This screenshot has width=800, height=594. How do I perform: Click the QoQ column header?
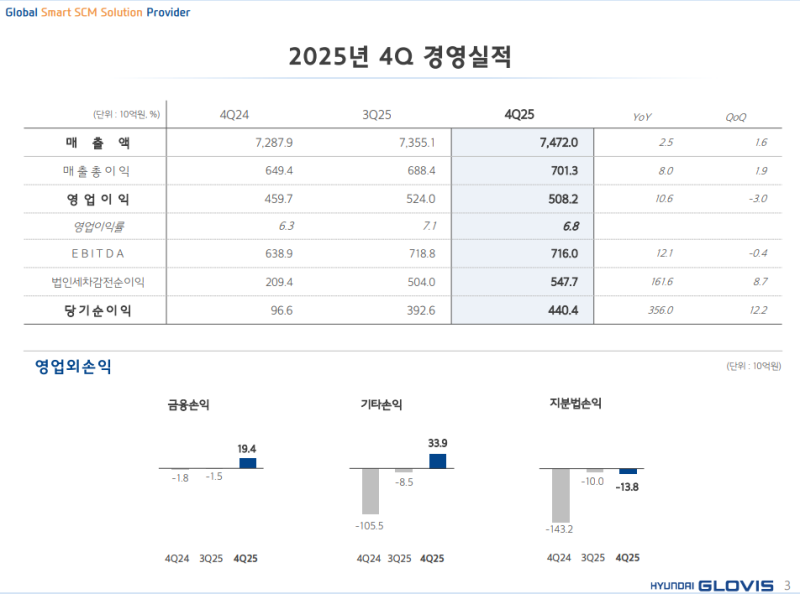click(736, 117)
